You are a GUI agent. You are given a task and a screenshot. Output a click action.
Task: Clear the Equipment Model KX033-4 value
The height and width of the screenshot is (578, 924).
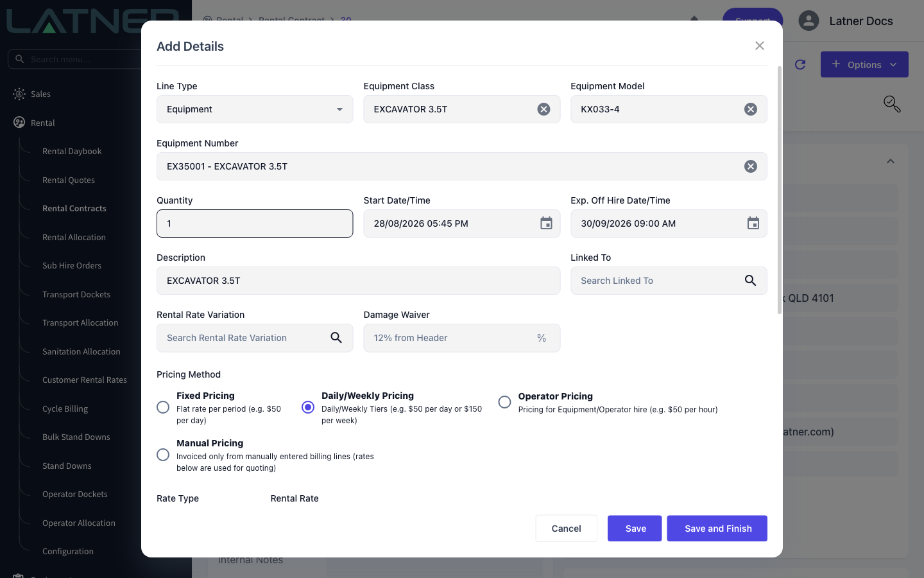point(750,109)
